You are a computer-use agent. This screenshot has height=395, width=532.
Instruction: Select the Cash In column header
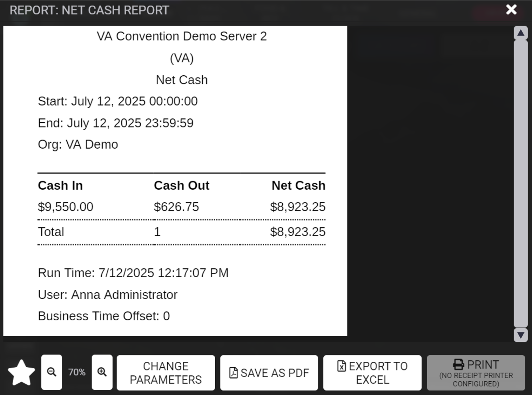click(x=60, y=185)
